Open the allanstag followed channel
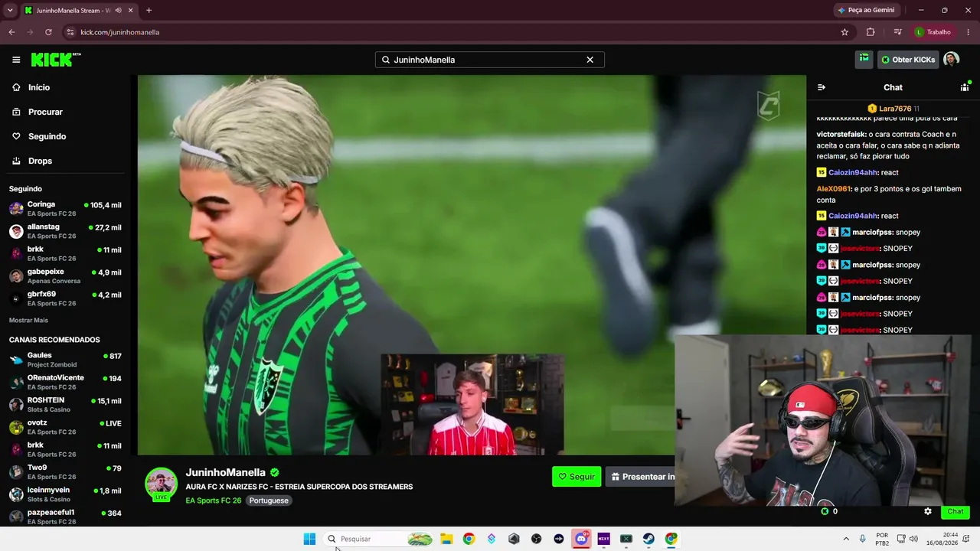Screen dimensions: 980x551 point(65,231)
